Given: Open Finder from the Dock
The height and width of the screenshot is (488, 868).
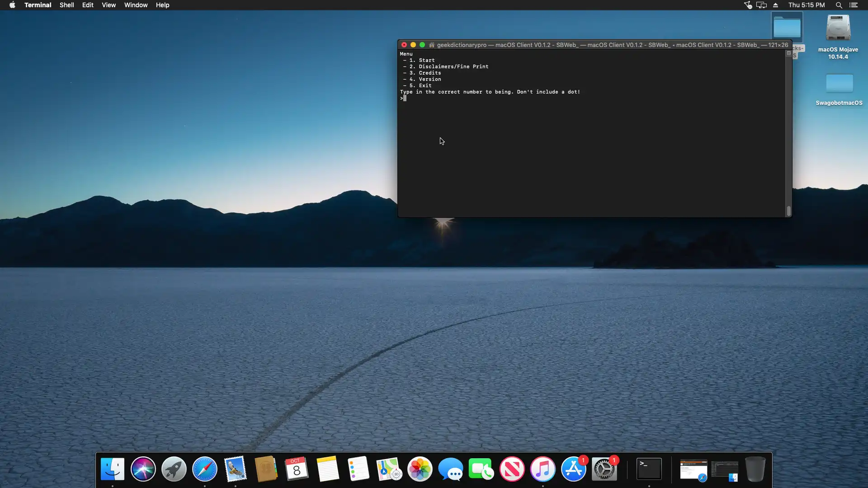Looking at the screenshot, I should (112, 469).
